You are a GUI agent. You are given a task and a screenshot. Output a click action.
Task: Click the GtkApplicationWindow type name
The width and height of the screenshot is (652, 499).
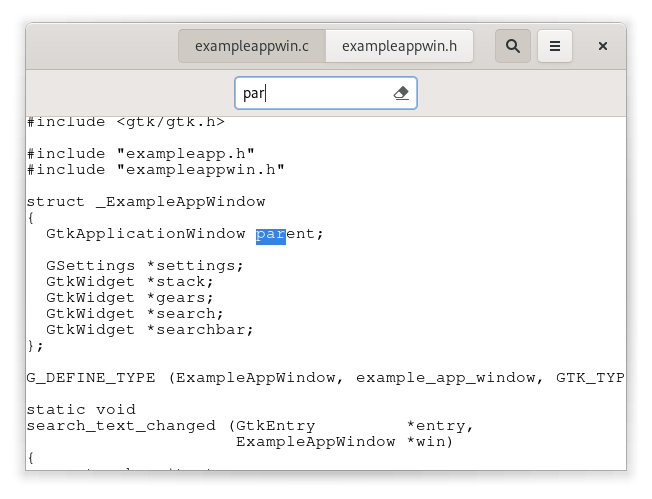click(x=145, y=234)
